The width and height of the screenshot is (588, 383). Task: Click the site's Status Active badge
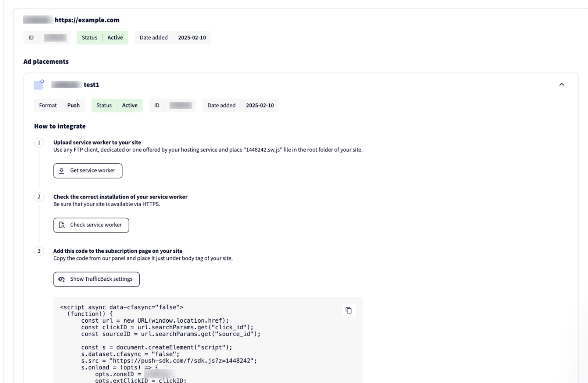(x=102, y=38)
